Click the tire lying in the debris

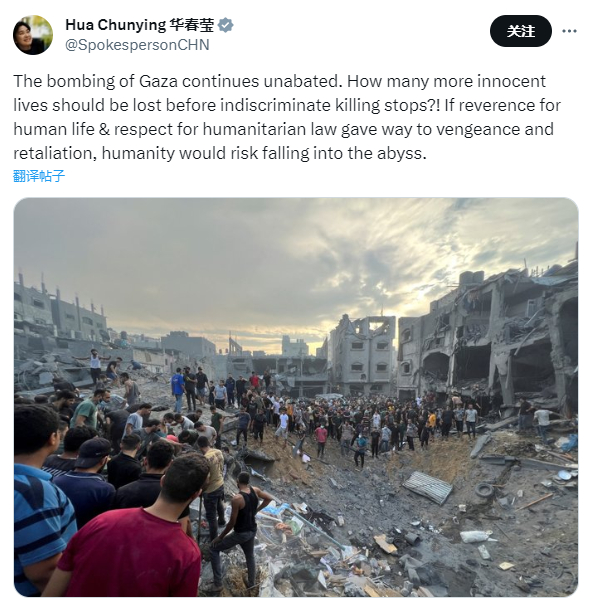click(485, 490)
